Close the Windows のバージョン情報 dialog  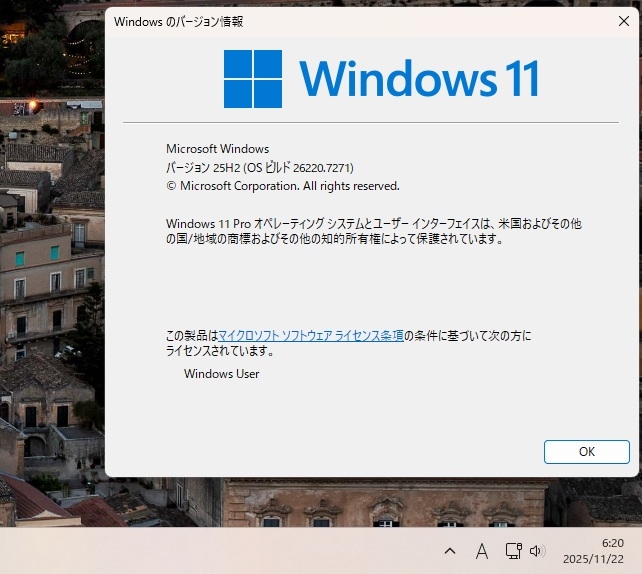point(624,21)
